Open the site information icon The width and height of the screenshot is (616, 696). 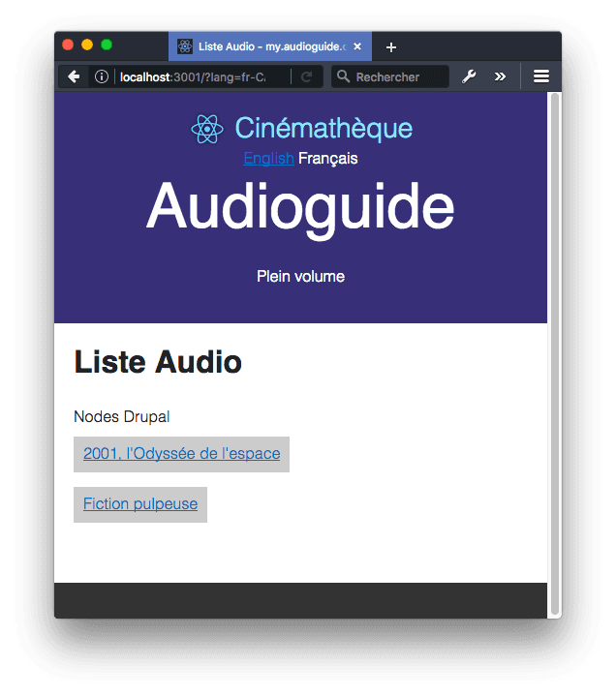coord(101,76)
